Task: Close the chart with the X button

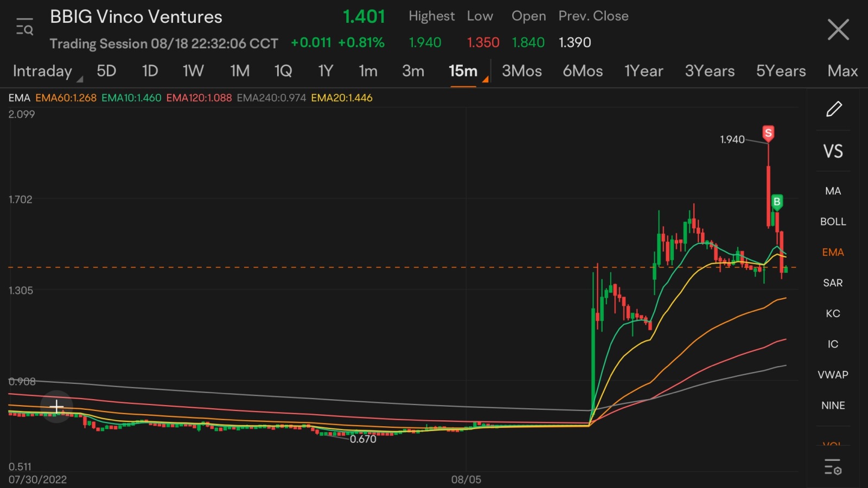Action: pos(838,29)
